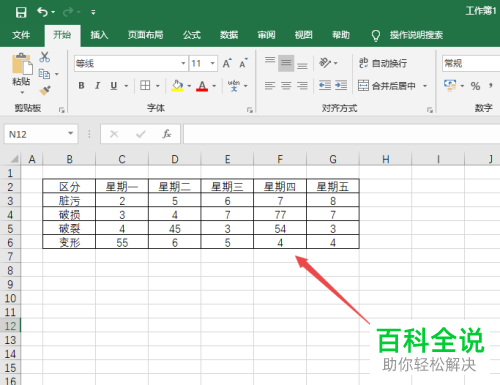
Task: Click the Select All corner triangle
Action: point(14,159)
